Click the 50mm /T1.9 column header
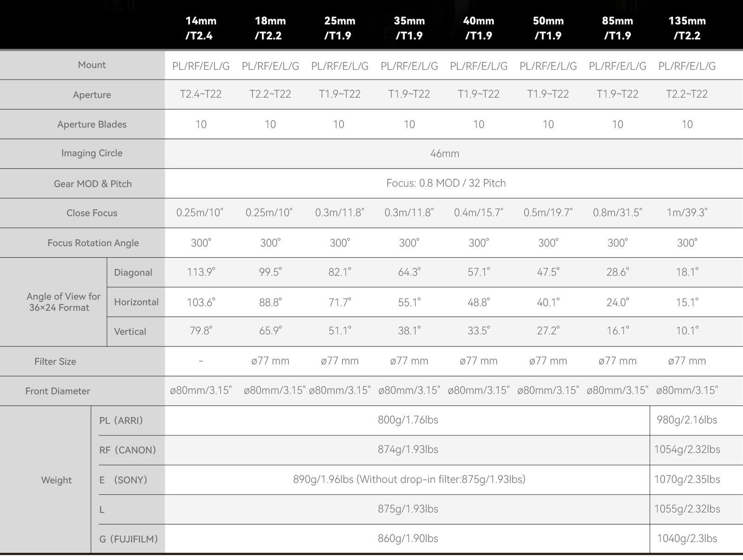743x560 pixels. coord(548,28)
